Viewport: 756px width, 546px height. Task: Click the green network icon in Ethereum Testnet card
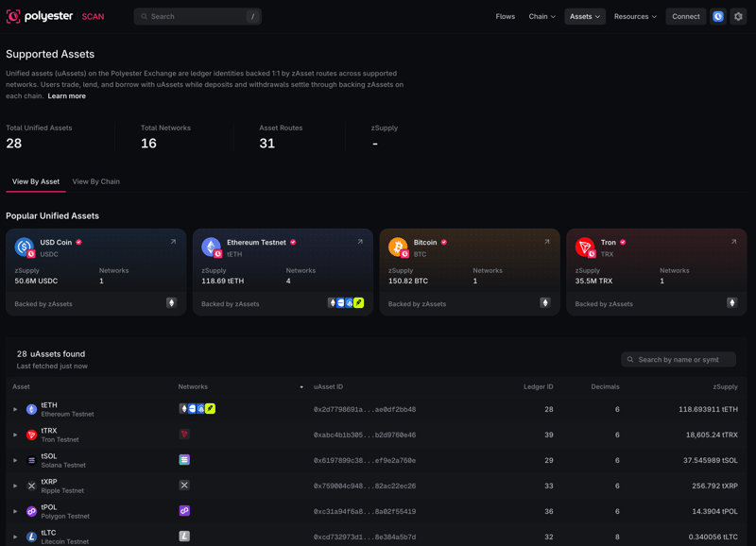coord(359,302)
